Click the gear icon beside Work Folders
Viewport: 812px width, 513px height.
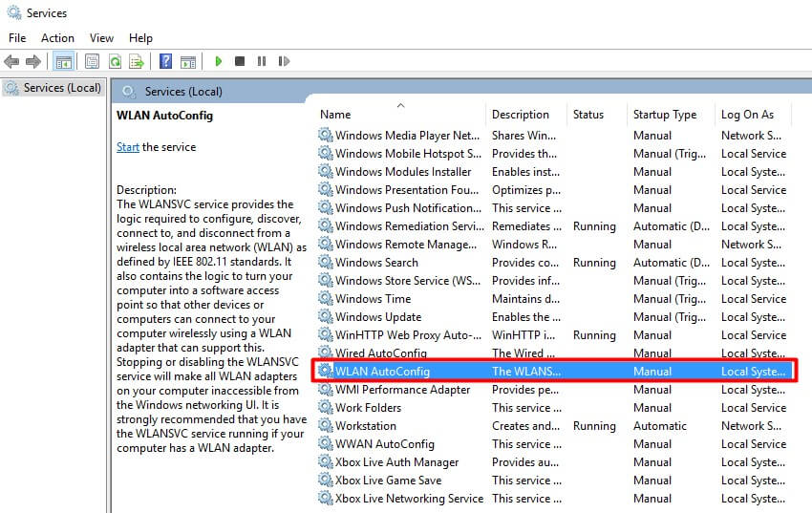325,407
